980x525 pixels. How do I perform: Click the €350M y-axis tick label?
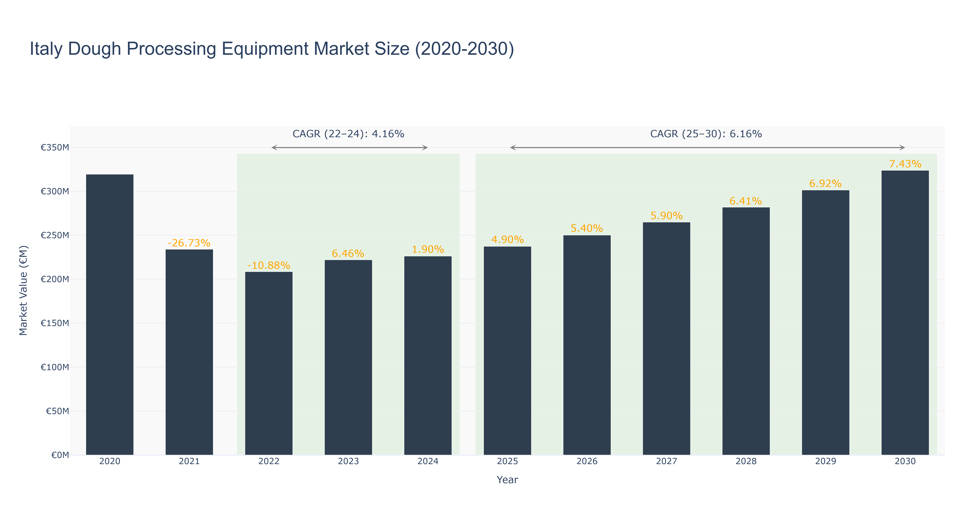tap(55, 147)
